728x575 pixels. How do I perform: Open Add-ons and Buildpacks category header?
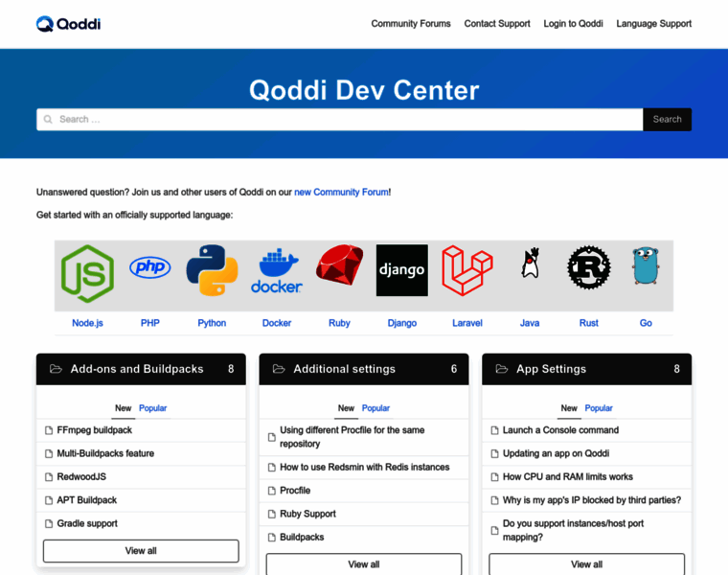click(141, 369)
